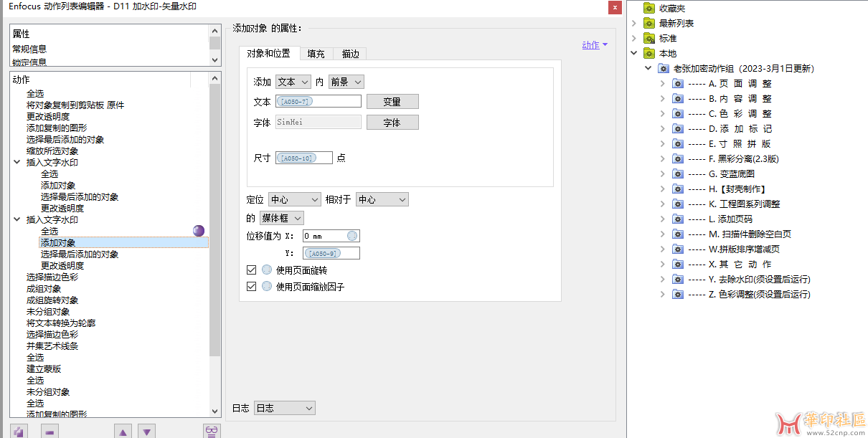Click the purple sphere beside 全选 action
The width and height of the screenshot is (868, 438).
click(199, 231)
